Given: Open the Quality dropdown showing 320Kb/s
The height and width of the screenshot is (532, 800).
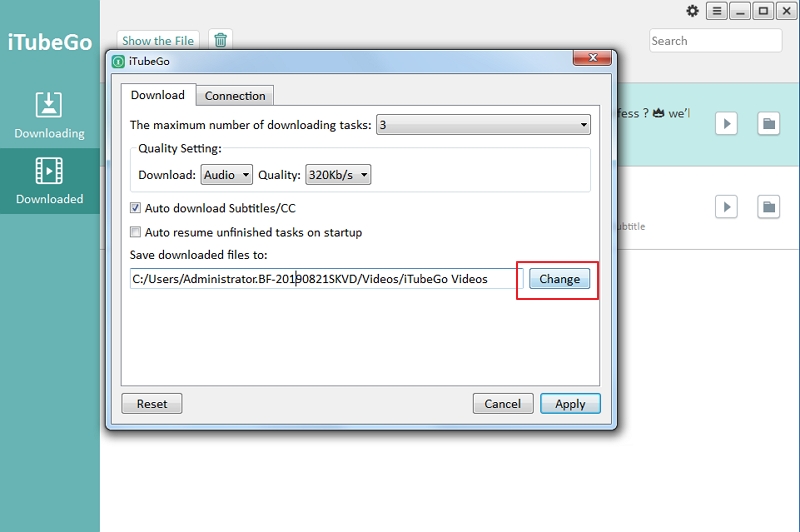Looking at the screenshot, I should (x=338, y=175).
